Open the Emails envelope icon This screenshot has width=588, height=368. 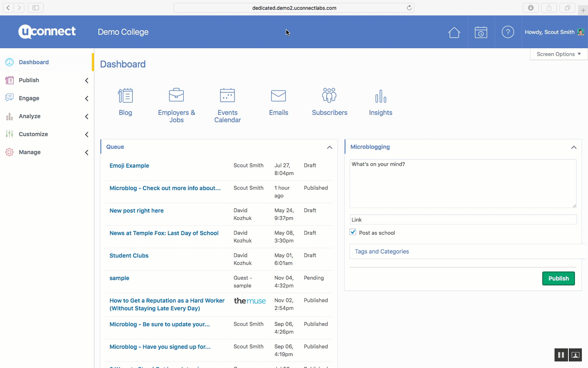[278, 96]
